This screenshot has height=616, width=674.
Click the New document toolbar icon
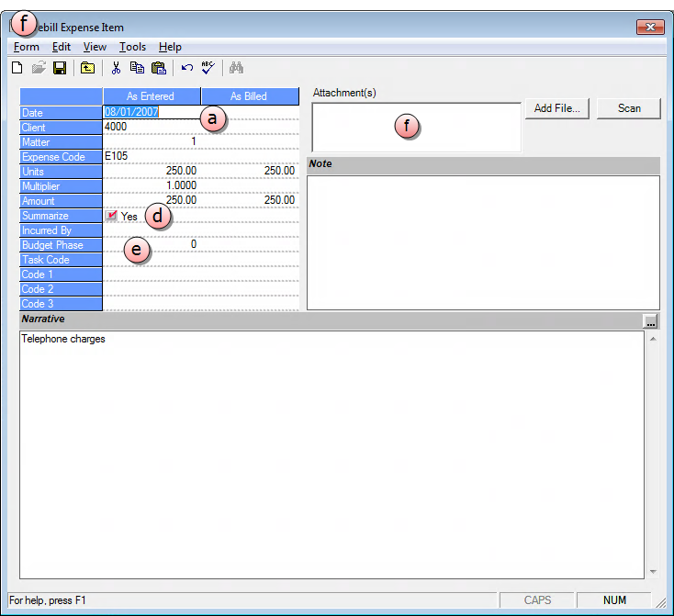[x=17, y=68]
